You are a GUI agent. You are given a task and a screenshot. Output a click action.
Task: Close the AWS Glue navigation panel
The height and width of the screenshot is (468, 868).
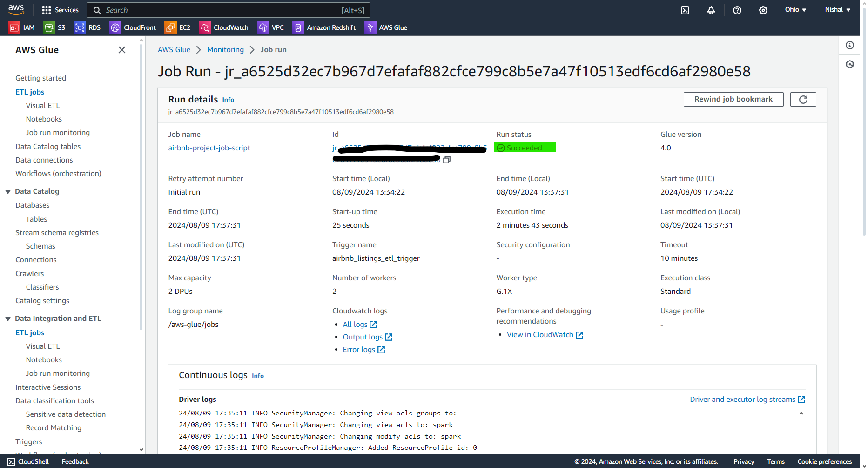tap(122, 50)
